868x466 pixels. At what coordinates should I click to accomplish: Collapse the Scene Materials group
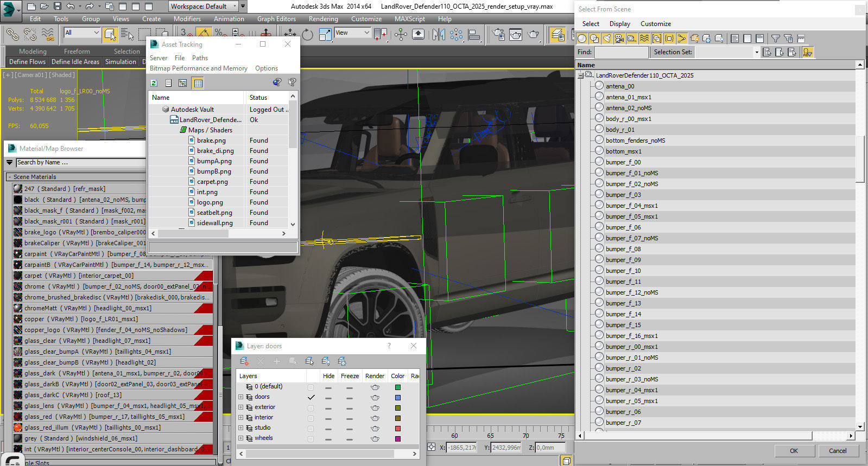9,177
